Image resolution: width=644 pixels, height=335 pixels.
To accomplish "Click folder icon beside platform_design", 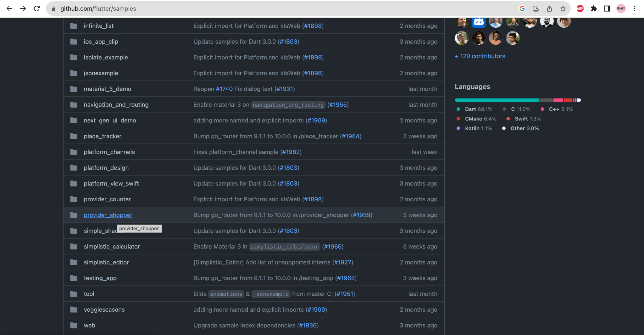I will point(74,168).
